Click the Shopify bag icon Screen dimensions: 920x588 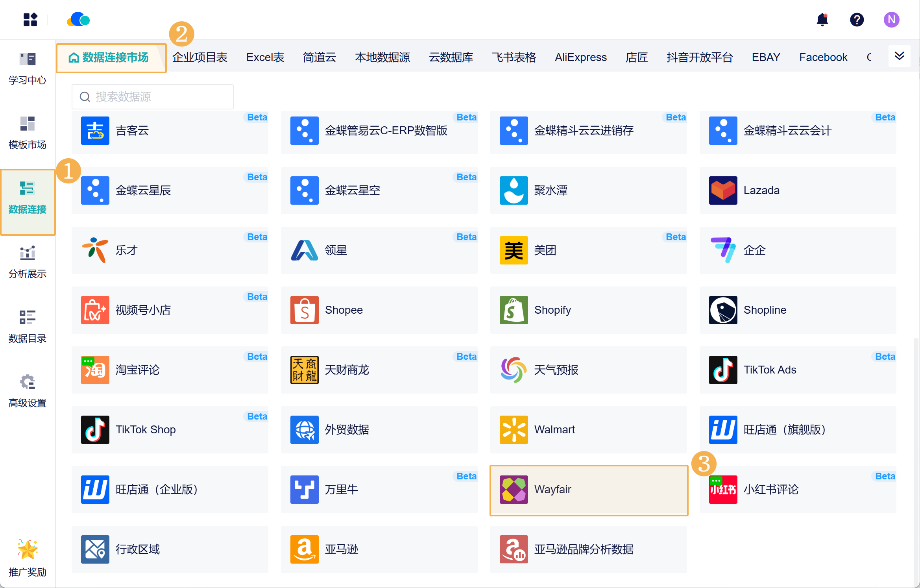(514, 310)
